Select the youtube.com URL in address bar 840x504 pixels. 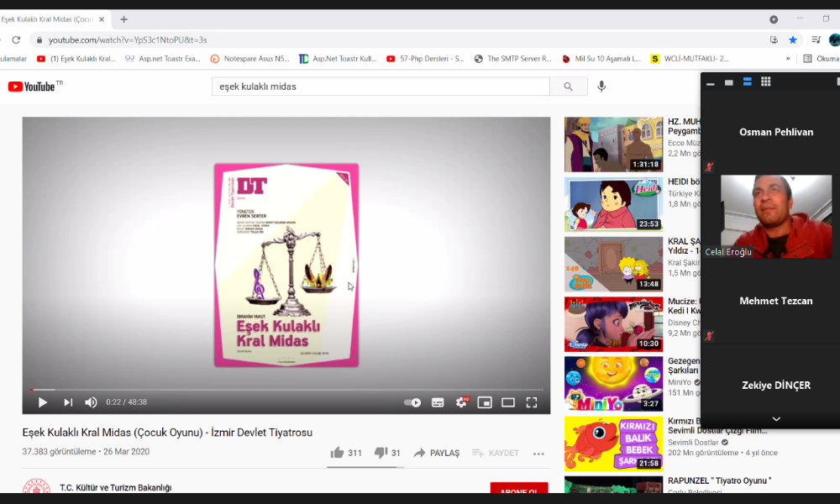tap(128, 40)
